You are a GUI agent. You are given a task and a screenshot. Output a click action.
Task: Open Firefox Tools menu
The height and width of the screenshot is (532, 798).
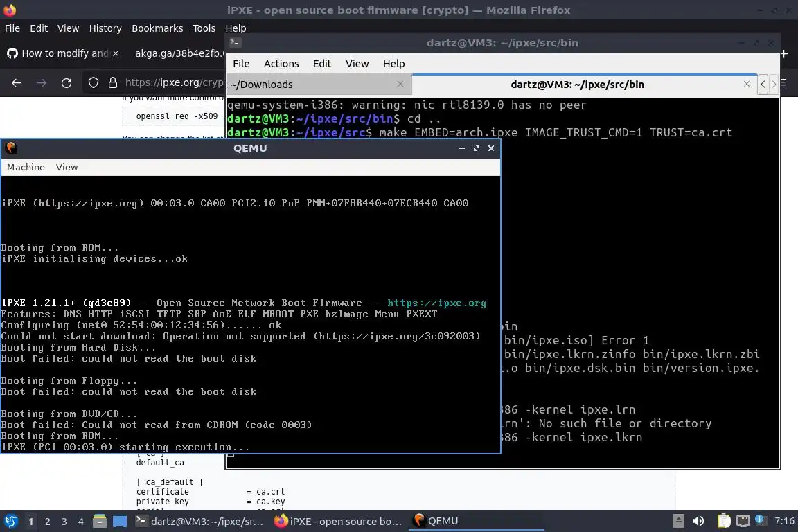click(x=204, y=28)
